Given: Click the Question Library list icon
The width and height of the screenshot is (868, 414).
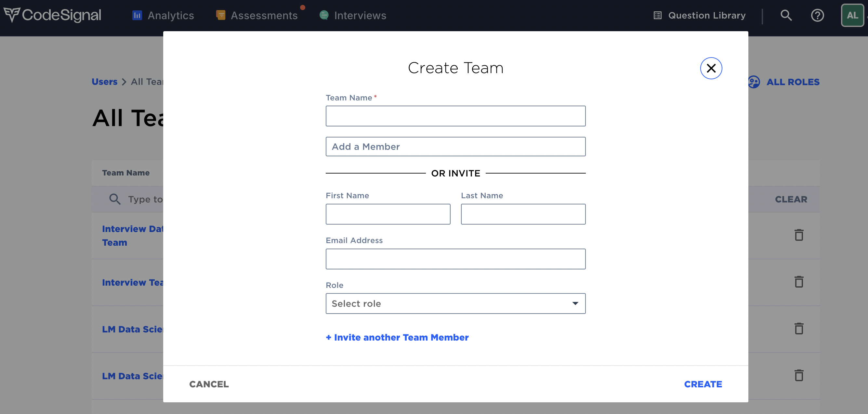Looking at the screenshot, I should (x=657, y=16).
